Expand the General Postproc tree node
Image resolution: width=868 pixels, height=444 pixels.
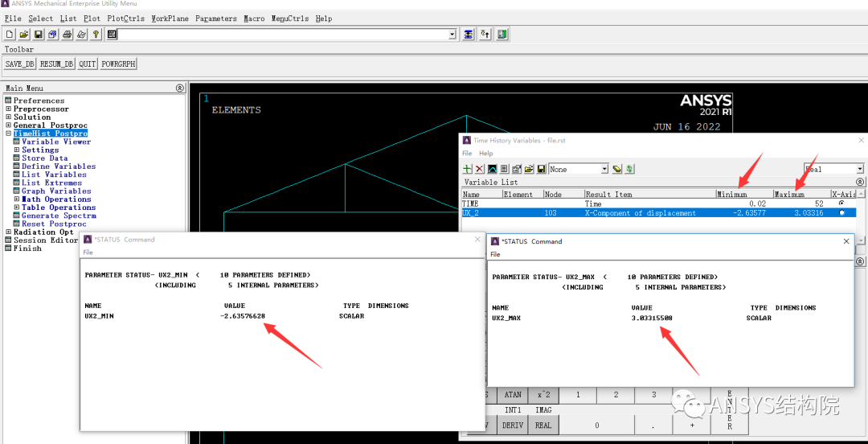tap(8, 125)
